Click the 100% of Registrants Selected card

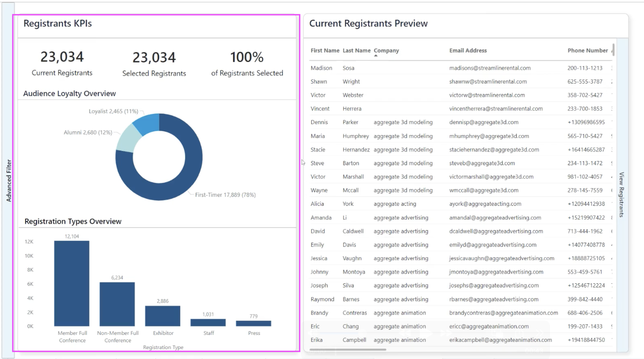point(247,64)
